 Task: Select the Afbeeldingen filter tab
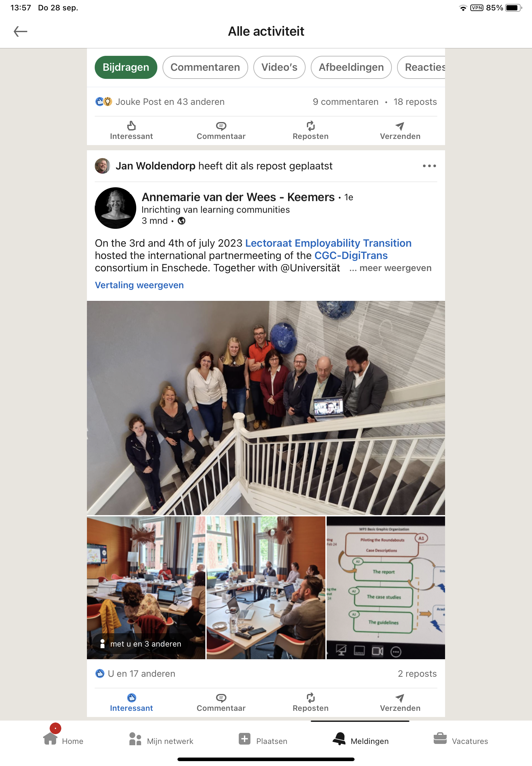click(x=351, y=68)
